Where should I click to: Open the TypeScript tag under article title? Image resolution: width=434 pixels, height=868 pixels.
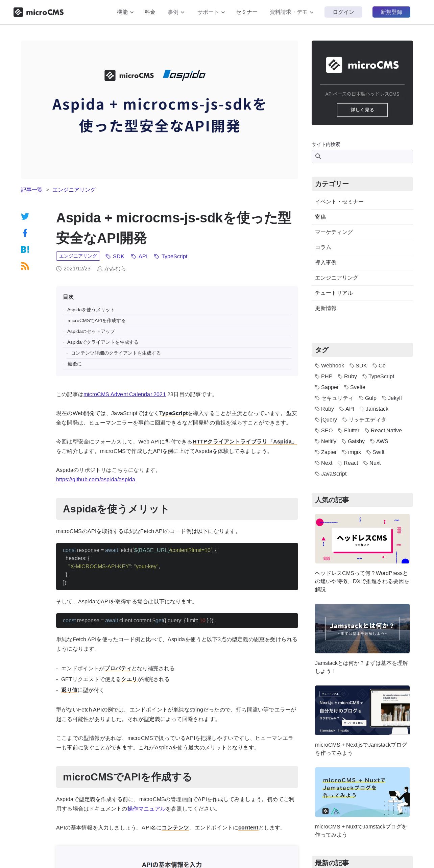click(x=171, y=257)
